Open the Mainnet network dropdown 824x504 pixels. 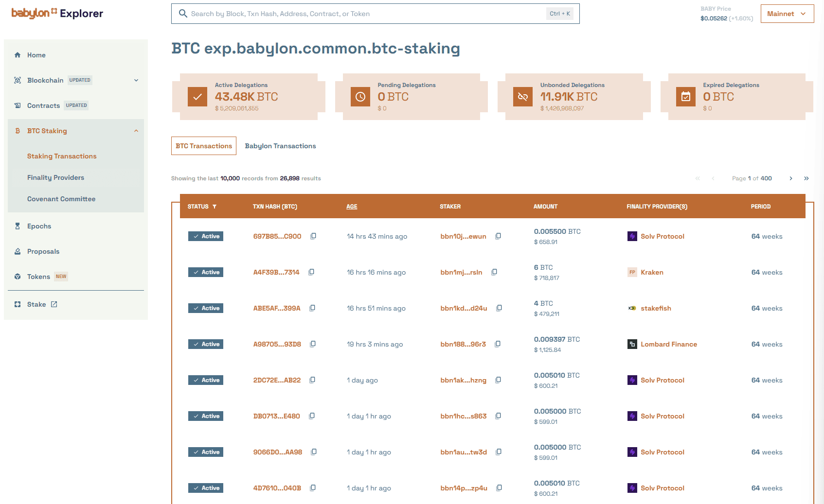point(787,14)
